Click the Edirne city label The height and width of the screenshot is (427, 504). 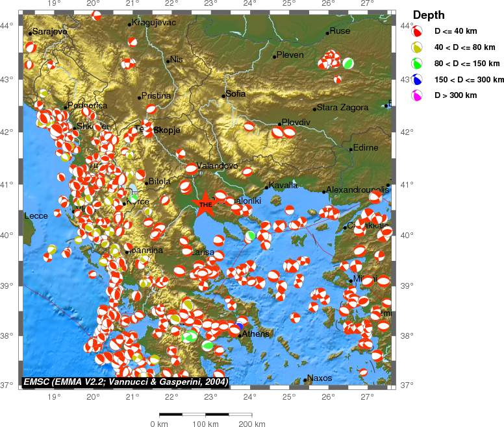point(366,147)
